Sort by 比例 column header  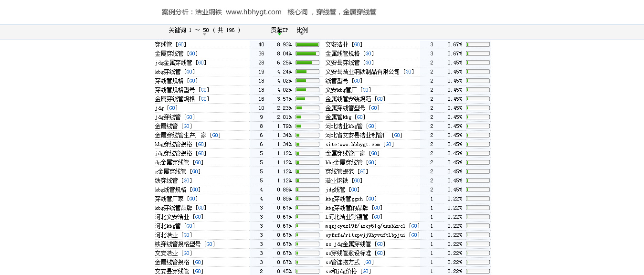point(302,31)
